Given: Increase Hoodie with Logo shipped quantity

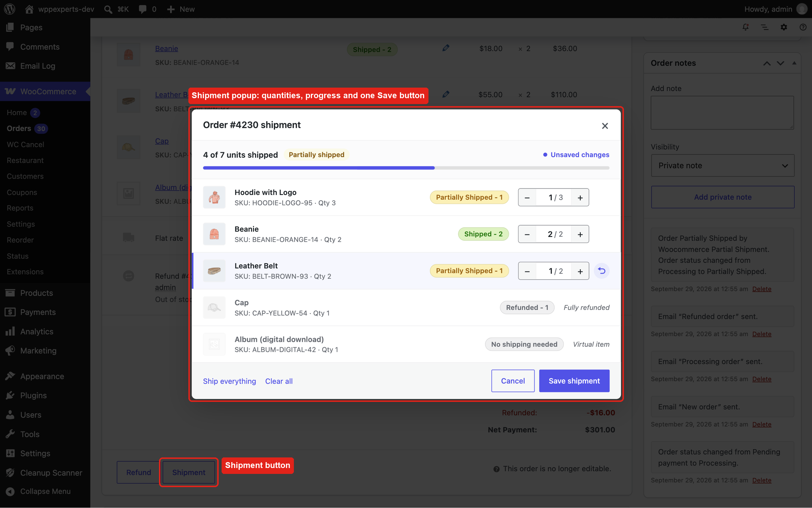Looking at the screenshot, I should click(580, 198).
